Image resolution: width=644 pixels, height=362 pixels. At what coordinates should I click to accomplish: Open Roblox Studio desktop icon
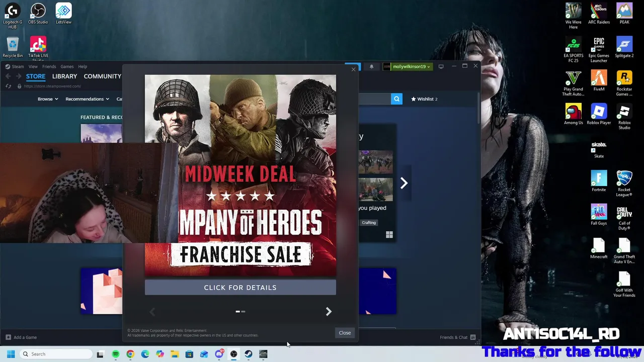pos(624,117)
